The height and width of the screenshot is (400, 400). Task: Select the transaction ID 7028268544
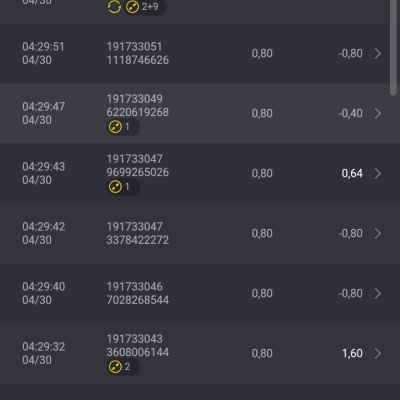138,300
